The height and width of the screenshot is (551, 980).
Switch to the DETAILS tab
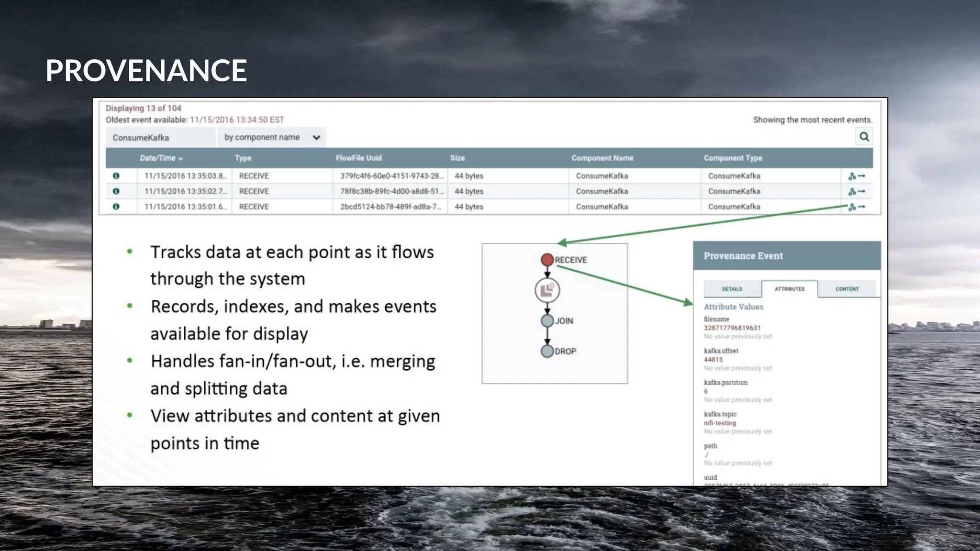(x=732, y=289)
